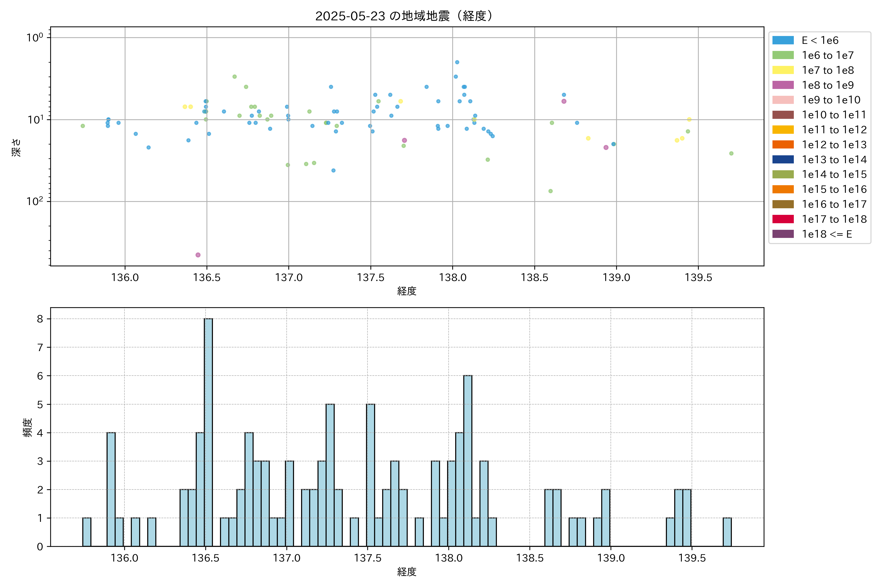Image resolution: width=882 pixels, height=588 pixels.
Task: Click the scatter plot 経度 x-axis label
Action: pos(407,291)
